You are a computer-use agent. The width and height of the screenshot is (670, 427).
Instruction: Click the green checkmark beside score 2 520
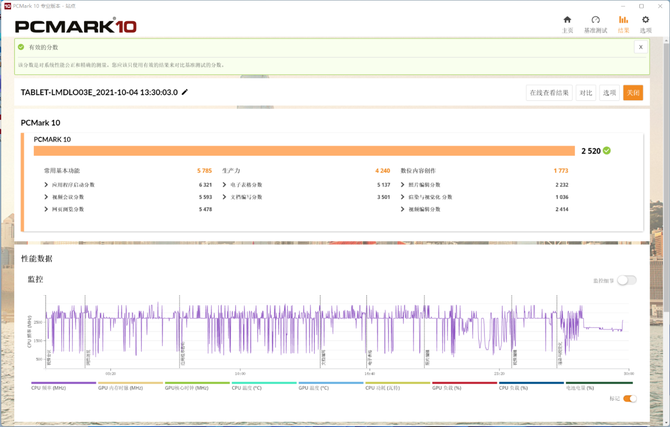[607, 150]
